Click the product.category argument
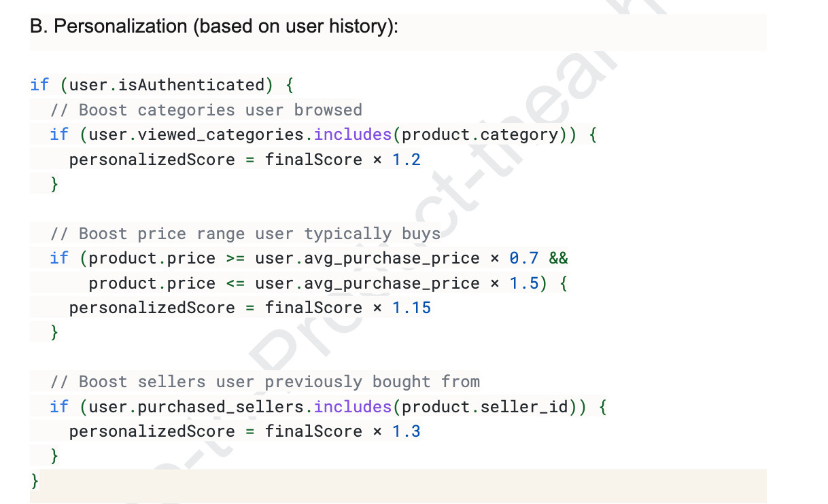 (x=479, y=134)
